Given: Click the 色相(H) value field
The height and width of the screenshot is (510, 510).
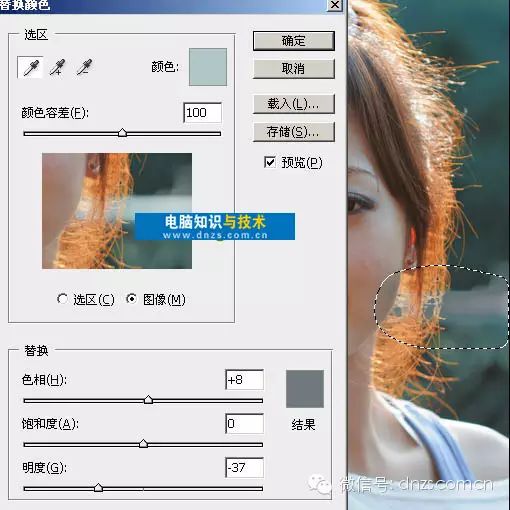Looking at the screenshot, I should coord(245,380).
